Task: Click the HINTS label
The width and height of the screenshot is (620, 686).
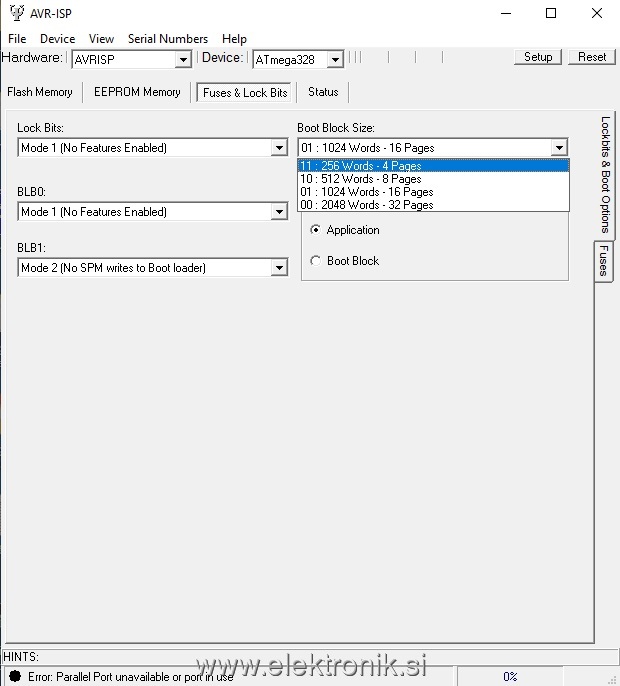Action: tap(21, 657)
